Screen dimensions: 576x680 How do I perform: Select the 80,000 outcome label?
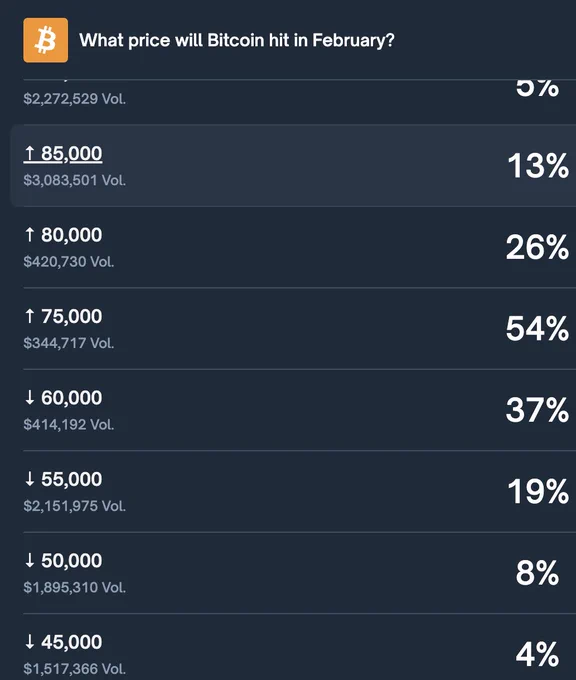pyautogui.click(x=72, y=235)
